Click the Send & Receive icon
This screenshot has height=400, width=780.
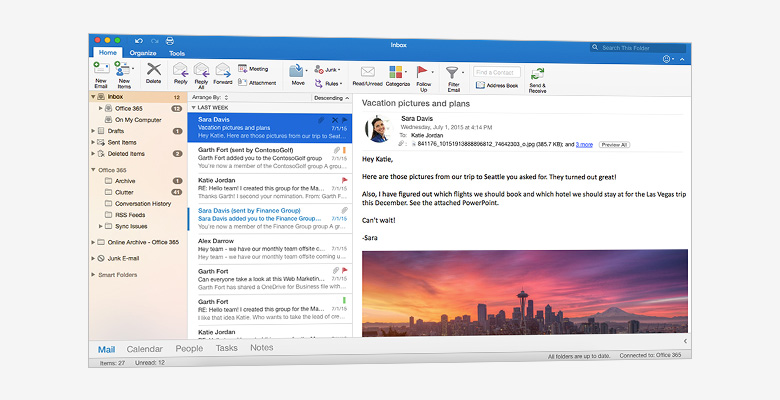tap(538, 74)
